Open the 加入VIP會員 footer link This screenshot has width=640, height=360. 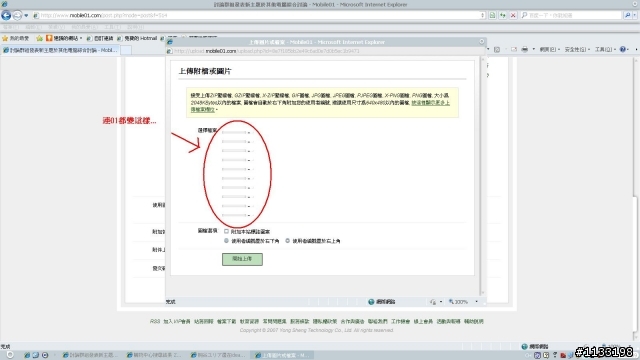coord(177,321)
